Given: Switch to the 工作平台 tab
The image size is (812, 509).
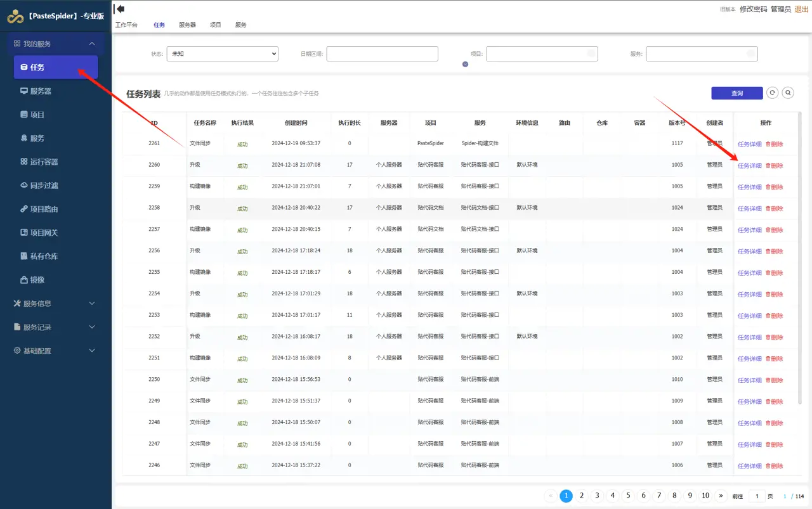Looking at the screenshot, I should [x=126, y=25].
